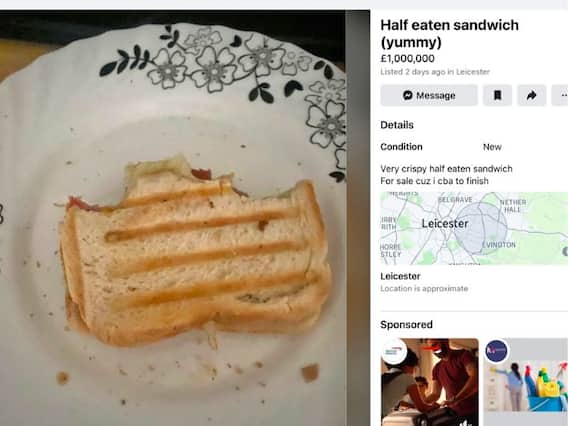Click the white round advertiser logo
568x426 pixels.
[394, 351]
